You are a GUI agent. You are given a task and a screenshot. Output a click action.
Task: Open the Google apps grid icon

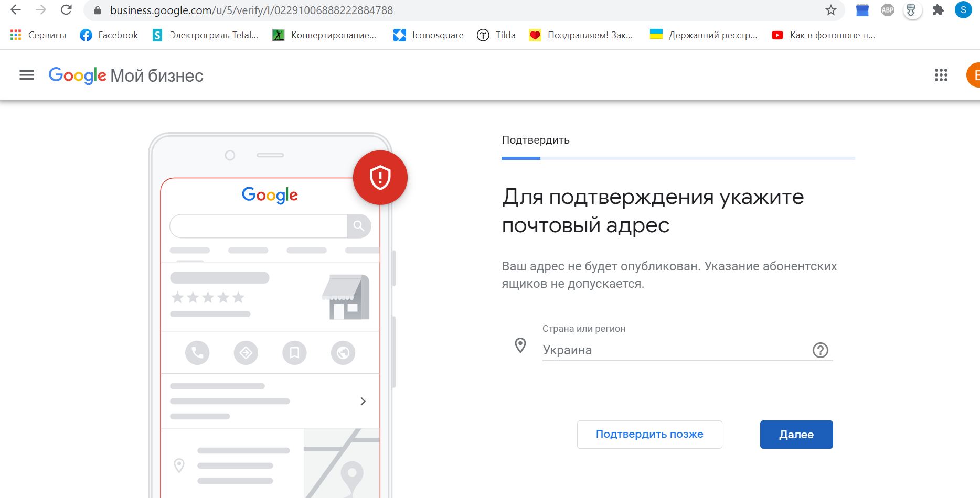coord(941,75)
